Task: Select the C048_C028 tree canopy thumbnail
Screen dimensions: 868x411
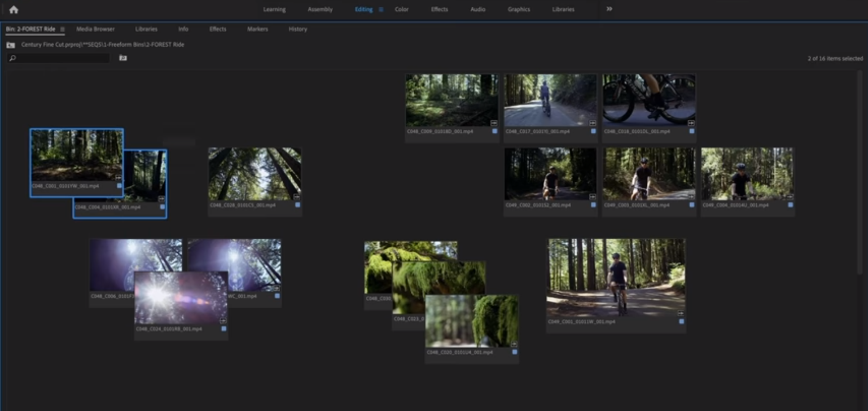Action: [255, 174]
